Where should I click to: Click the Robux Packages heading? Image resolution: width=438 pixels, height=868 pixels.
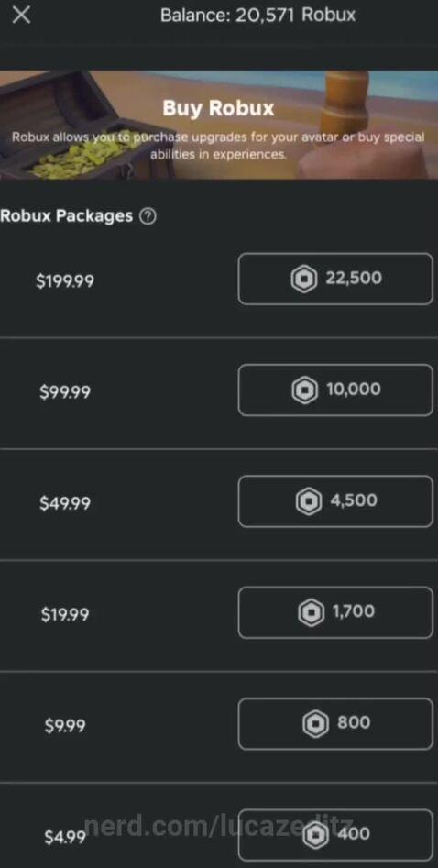[x=67, y=216]
